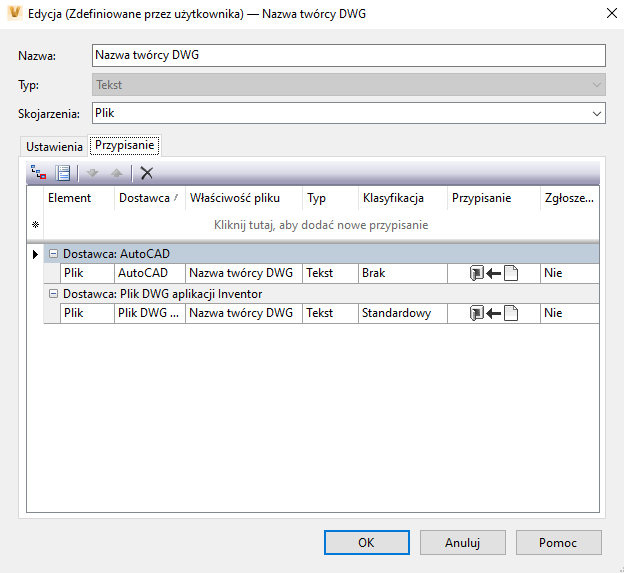Click the Zgłosze... column header
Image resolution: width=624 pixels, height=573 pixels.
[x=569, y=198]
